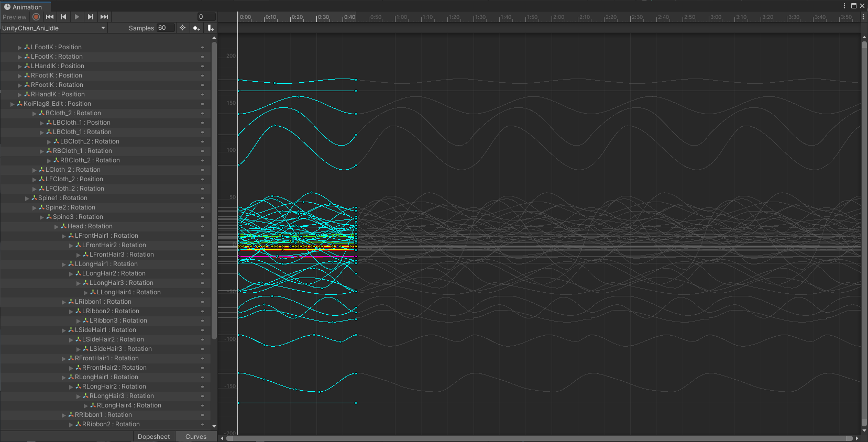Click transform icon of LFCloth_2 : Rotation
Image resolution: width=868 pixels, height=442 pixels.
tap(41, 189)
